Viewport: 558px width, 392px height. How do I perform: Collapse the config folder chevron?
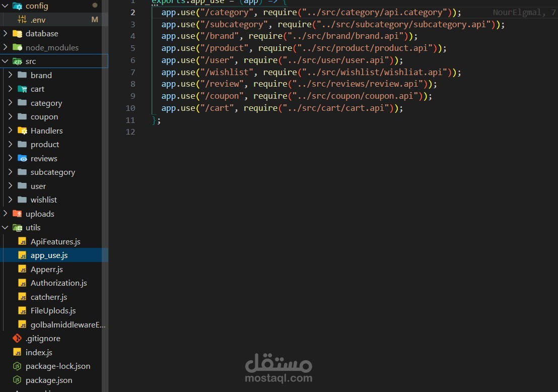[x=5, y=6]
